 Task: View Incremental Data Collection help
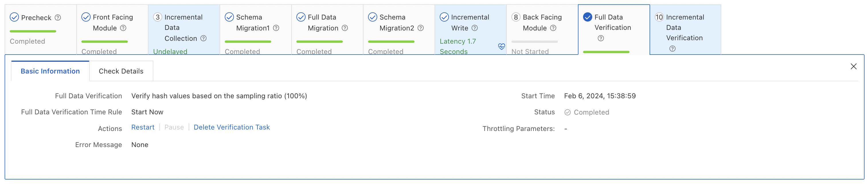click(204, 38)
